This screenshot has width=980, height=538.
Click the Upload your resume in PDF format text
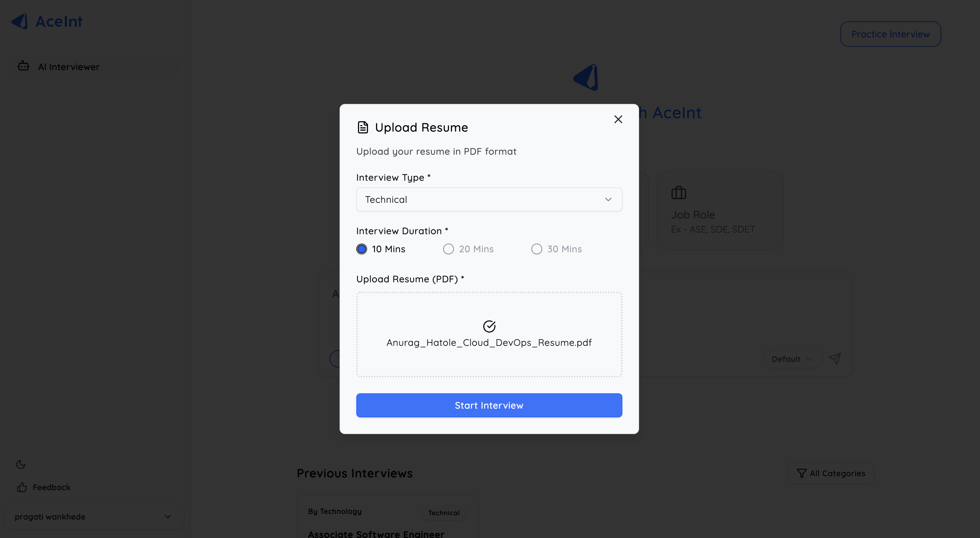[x=437, y=152]
